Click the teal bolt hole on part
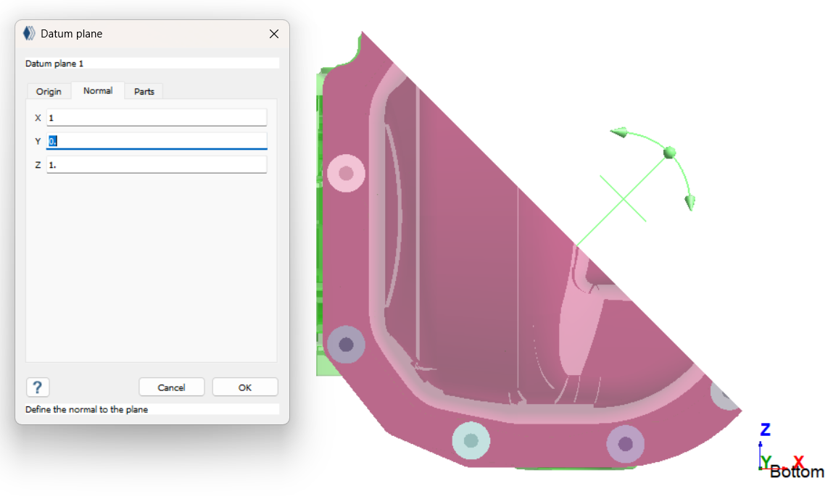 click(x=470, y=439)
